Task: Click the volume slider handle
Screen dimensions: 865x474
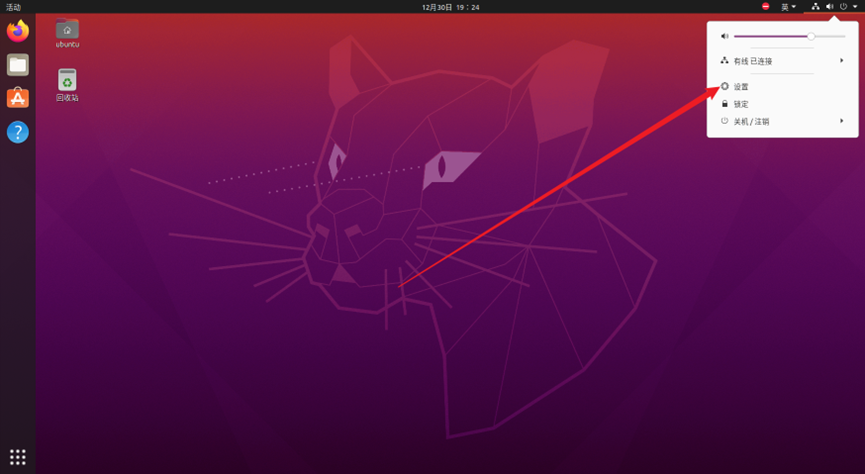Action: (811, 36)
